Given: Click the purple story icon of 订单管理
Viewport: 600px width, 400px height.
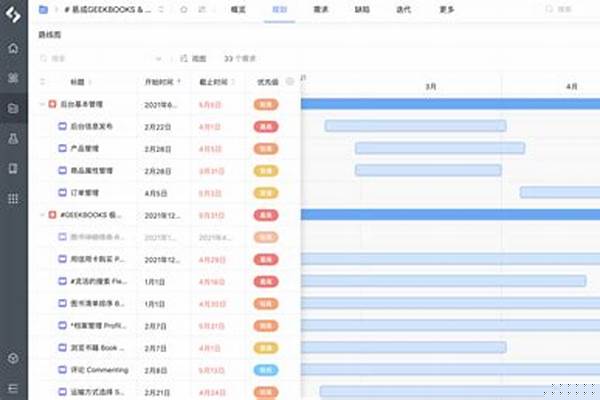Looking at the screenshot, I should pos(62,193).
